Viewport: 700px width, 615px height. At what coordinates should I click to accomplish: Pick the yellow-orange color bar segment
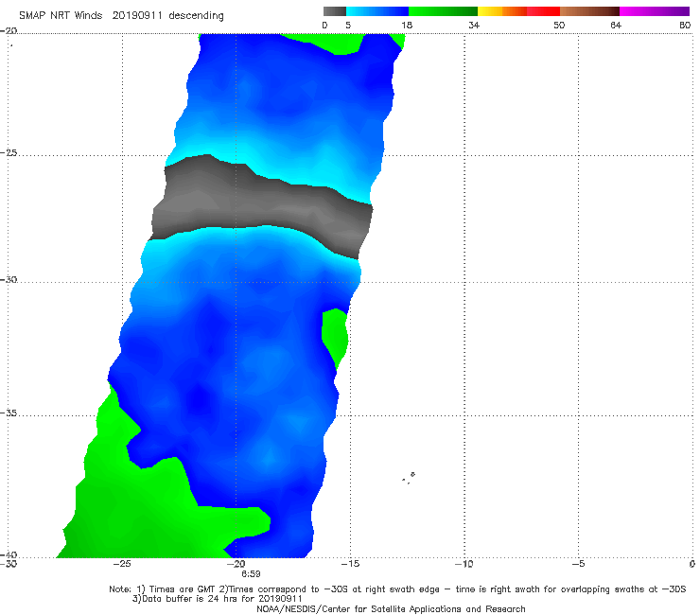pos(501,11)
